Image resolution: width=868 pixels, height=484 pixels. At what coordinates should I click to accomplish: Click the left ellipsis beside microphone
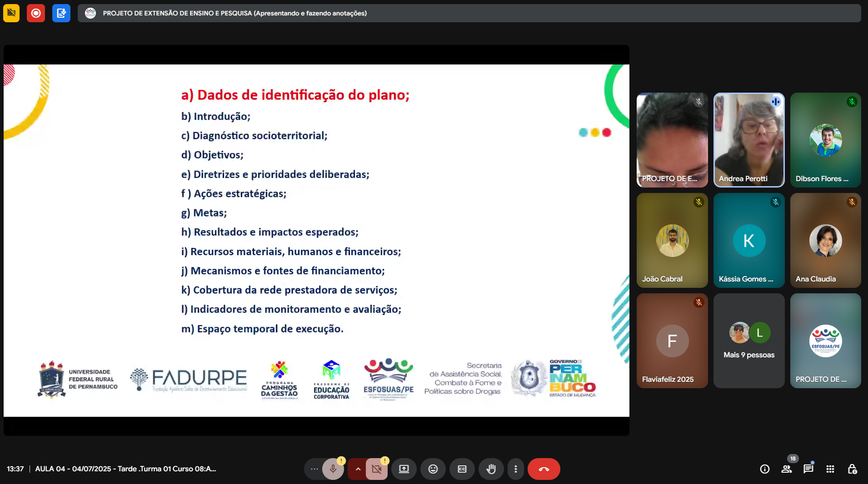click(x=314, y=469)
